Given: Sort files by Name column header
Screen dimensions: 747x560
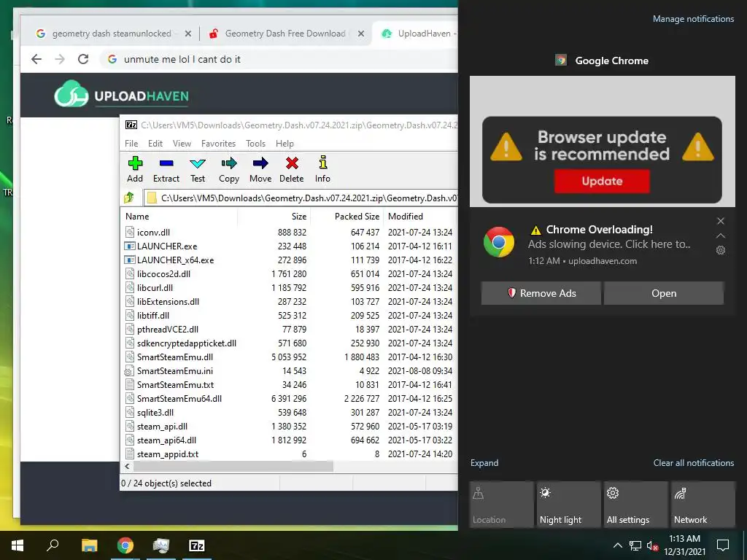Looking at the screenshot, I should tap(179, 216).
